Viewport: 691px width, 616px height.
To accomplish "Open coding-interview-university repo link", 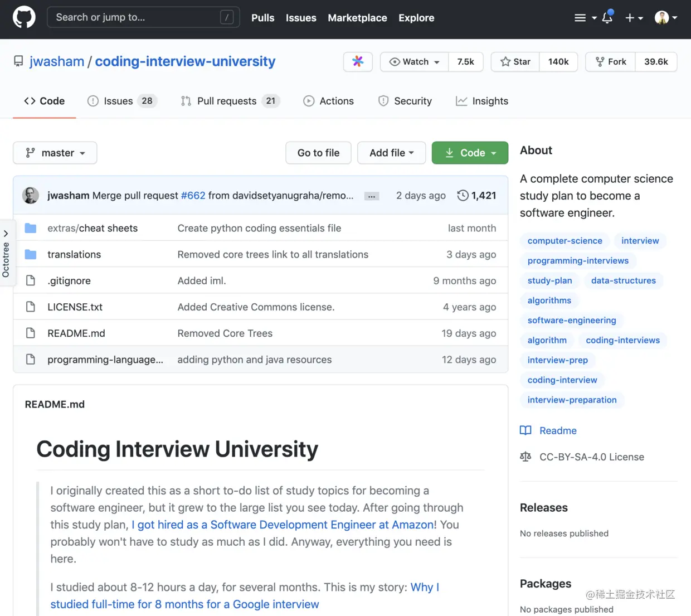I will tap(185, 61).
